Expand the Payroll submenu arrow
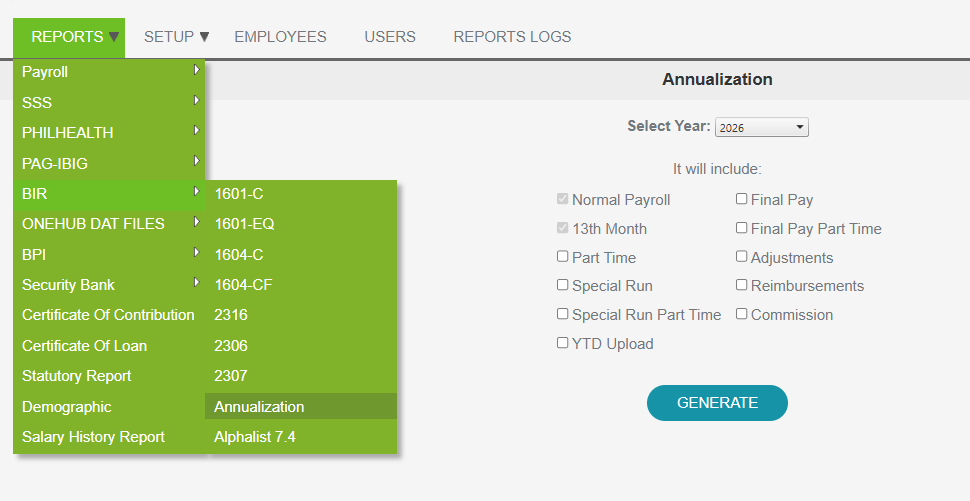Viewport: 970px width, 501px height. pyautogui.click(x=197, y=71)
